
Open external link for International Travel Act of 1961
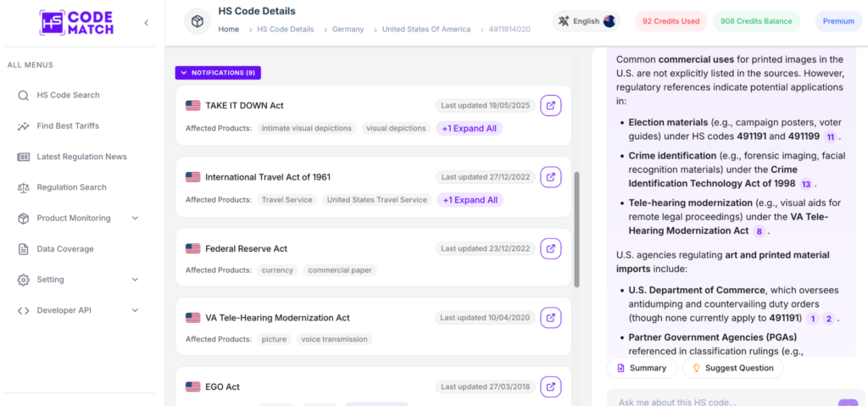coord(551,177)
